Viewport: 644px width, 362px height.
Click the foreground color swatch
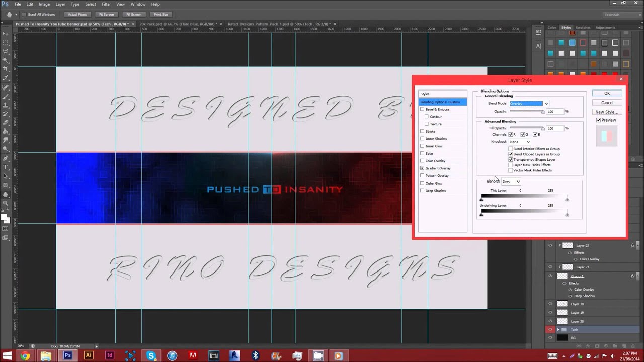[x=4, y=218]
